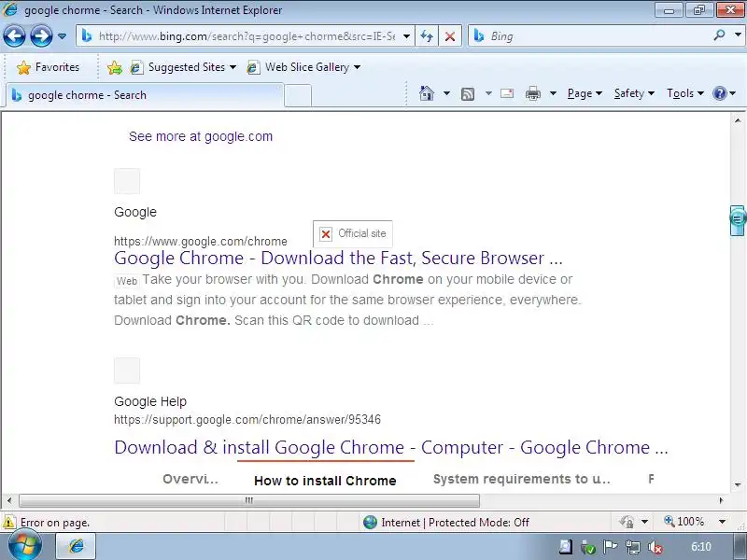747x560 pixels.
Task: Click the status bar privacy/popup blocker icon
Action: (x=627, y=522)
